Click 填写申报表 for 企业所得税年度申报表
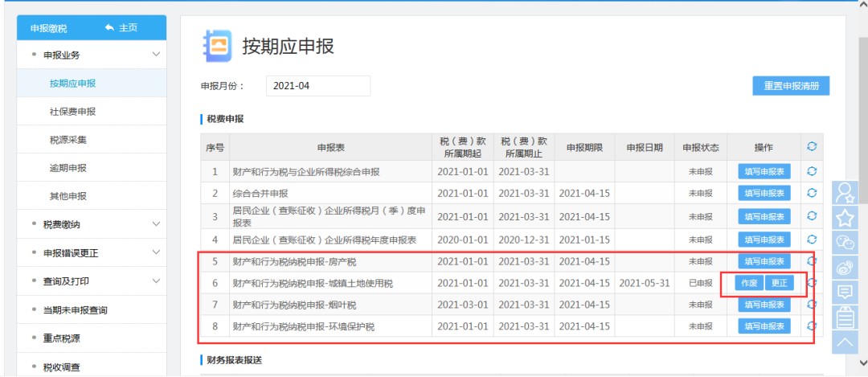The height and width of the screenshot is (377, 868). [x=764, y=240]
